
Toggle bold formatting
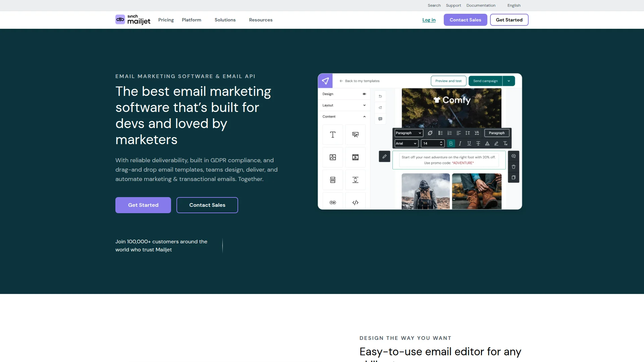[451, 143]
